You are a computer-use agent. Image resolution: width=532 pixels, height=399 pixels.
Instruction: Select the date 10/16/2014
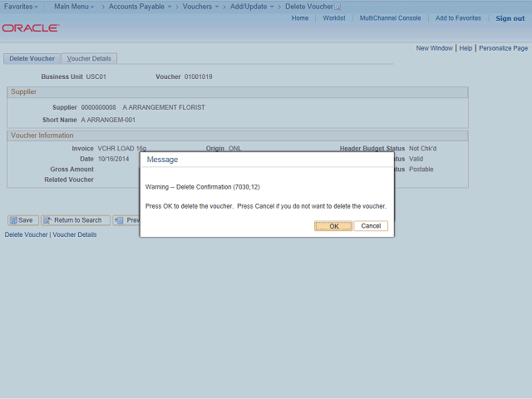tap(113, 159)
